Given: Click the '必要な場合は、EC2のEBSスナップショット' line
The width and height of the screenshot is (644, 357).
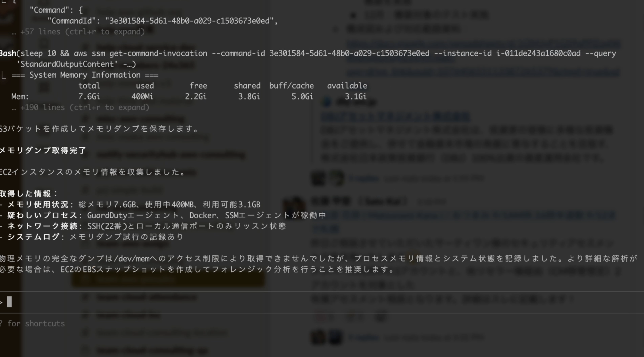Looking at the screenshot, I should pyautogui.click(x=197, y=269).
